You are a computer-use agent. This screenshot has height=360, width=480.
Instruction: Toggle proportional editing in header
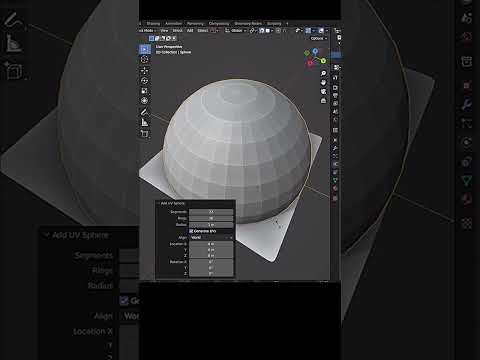[278, 30]
